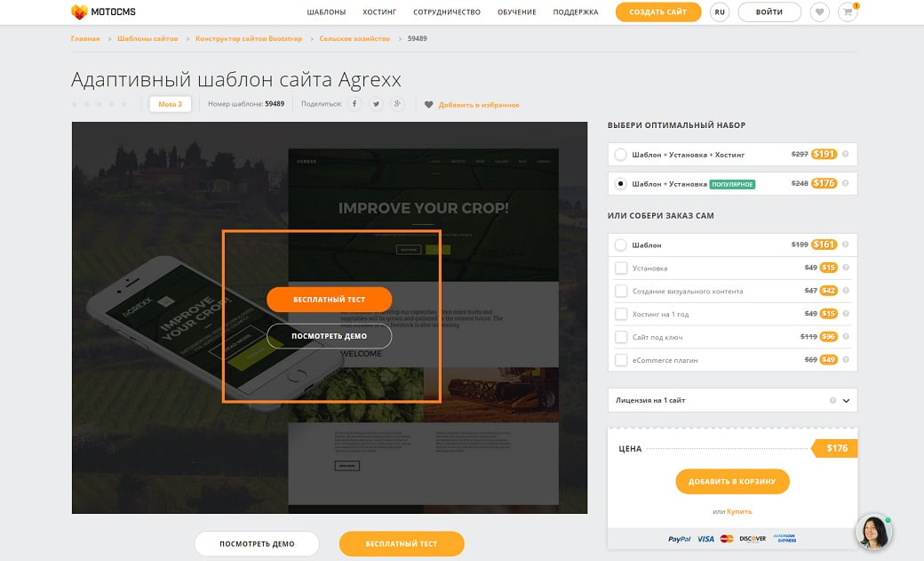
Task: Share template via Twitter icon
Action: click(377, 104)
